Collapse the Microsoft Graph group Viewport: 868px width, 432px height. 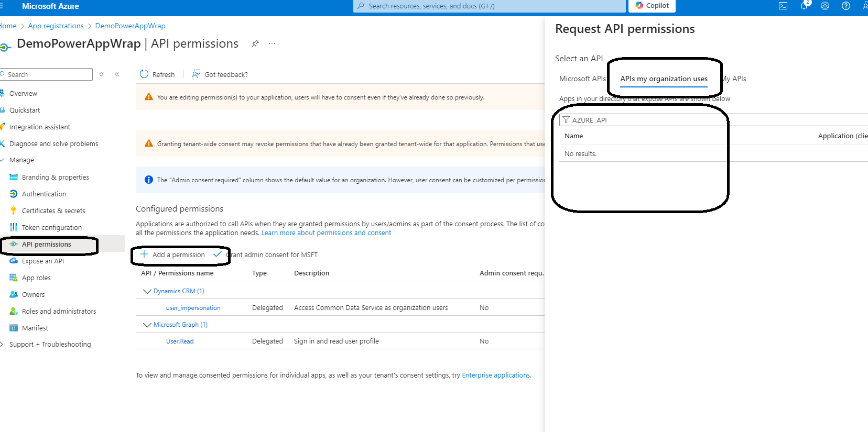click(x=147, y=325)
